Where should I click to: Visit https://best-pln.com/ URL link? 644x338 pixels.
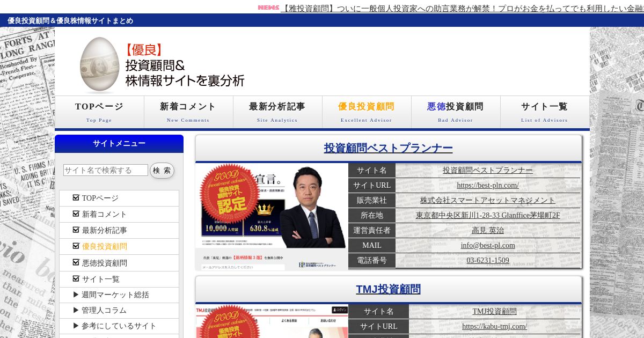click(488, 185)
